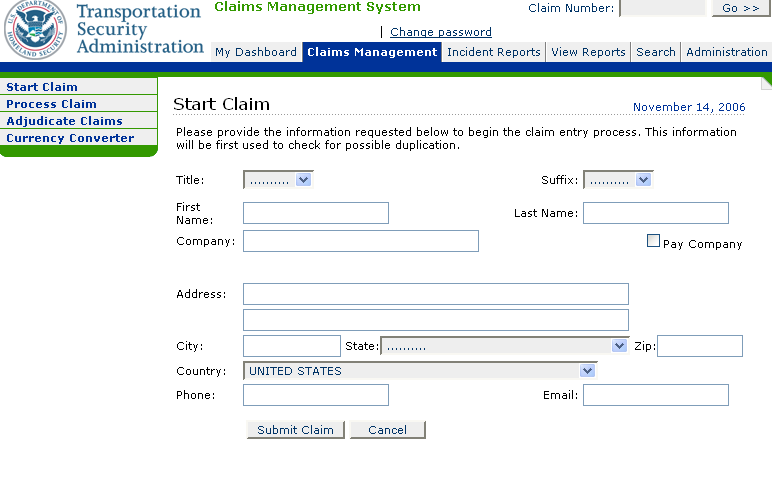The image size is (772, 492).
Task: Open the Title dropdown
Action: (x=278, y=180)
